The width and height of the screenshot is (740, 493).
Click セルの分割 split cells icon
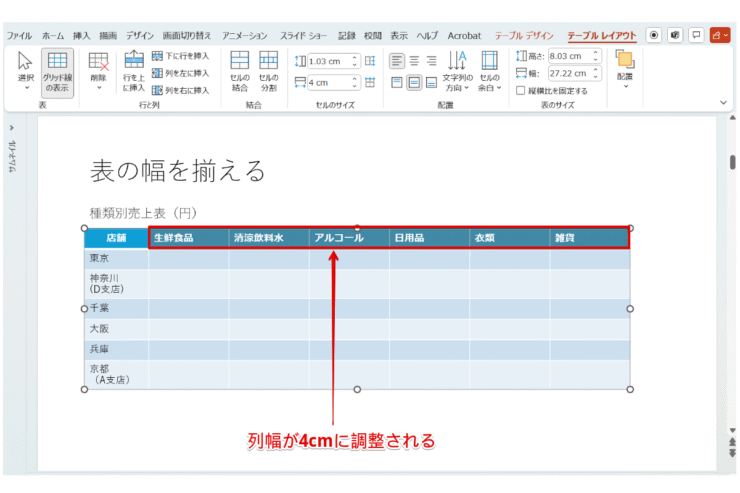269,71
